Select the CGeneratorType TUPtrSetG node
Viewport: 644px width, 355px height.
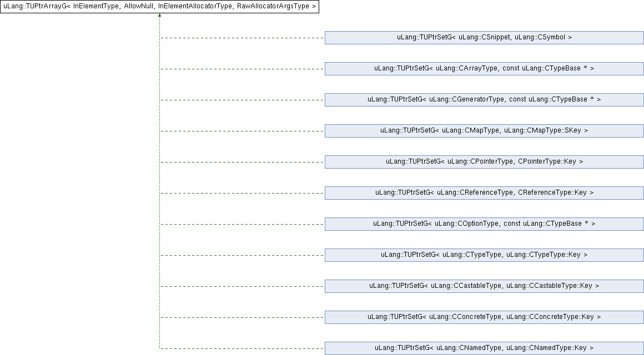point(484,100)
